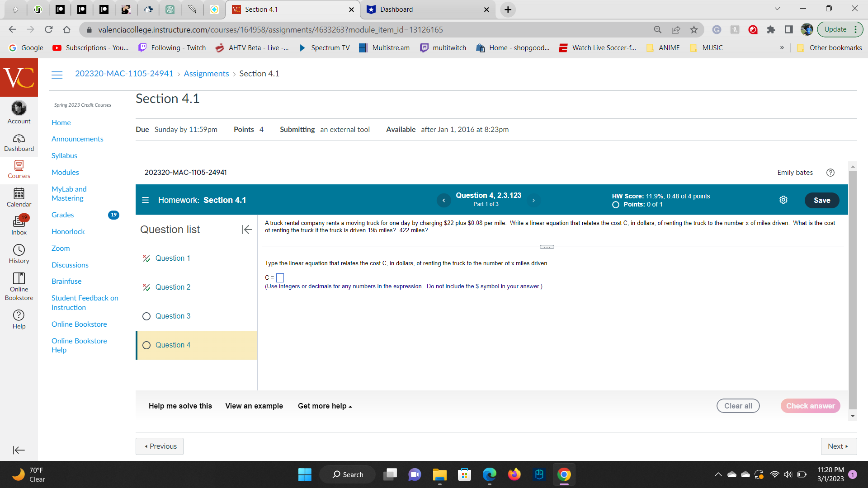The image size is (868, 488).
Task: Check the Inbox with 19 notifications
Action: click(19, 225)
